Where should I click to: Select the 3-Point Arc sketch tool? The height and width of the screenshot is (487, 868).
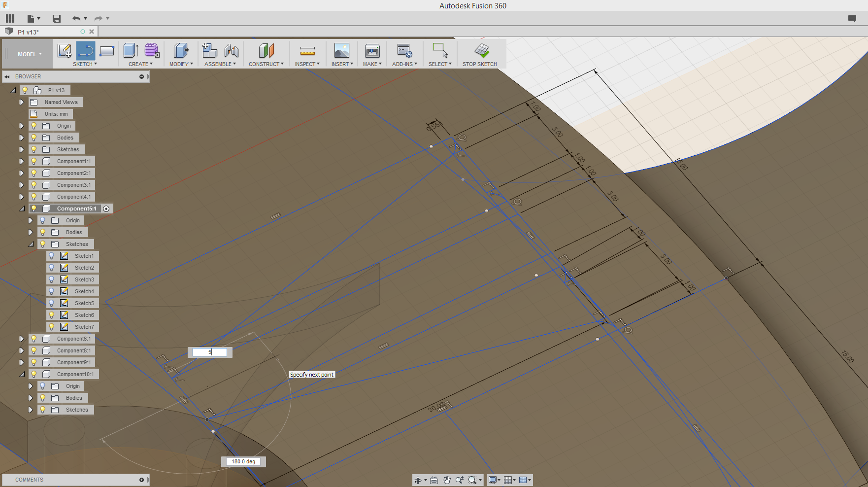point(86,50)
